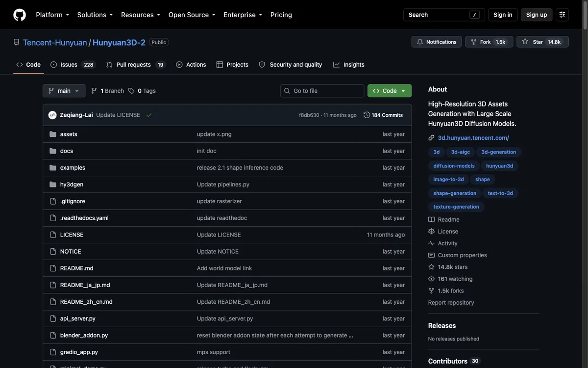
Task: Click the search magnifier in Go to file
Action: 287,91
